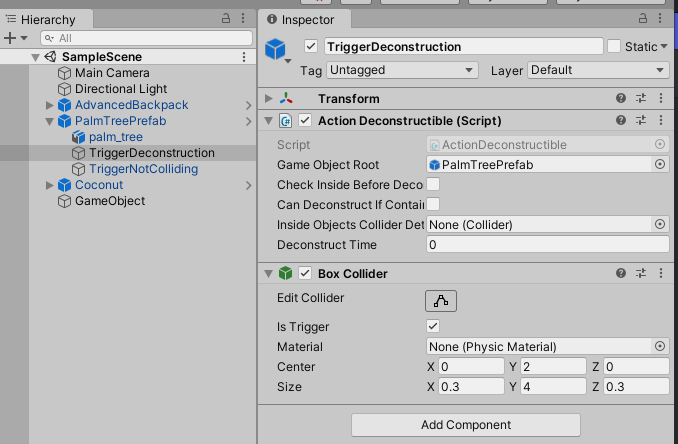The width and height of the screenshot is (678, 444).
Task: Open Box Collider preset settings icon
Action: (x=641, y=273)
